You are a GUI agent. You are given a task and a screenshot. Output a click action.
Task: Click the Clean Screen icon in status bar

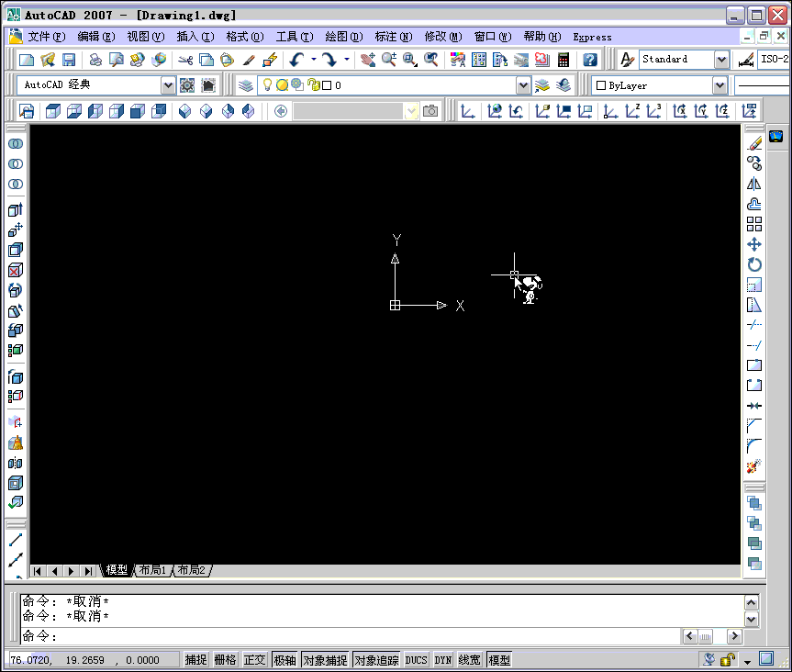[766, 658]
